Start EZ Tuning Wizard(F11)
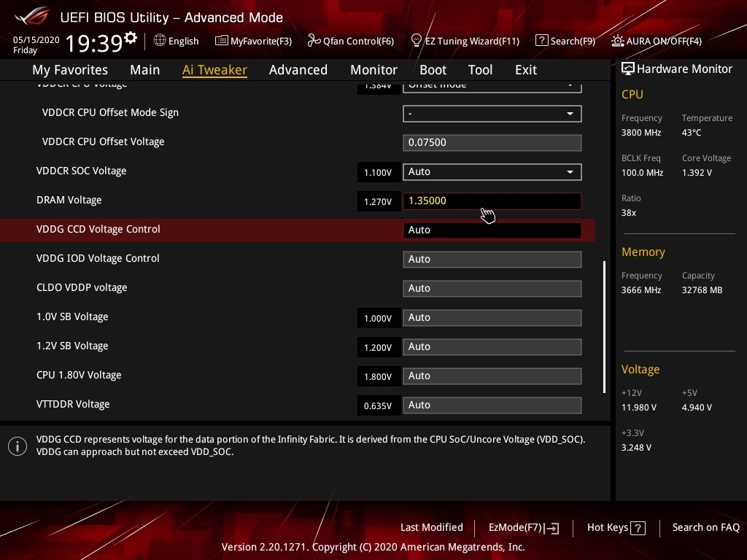This screenshot has height=560, width=747. [465, 41]
